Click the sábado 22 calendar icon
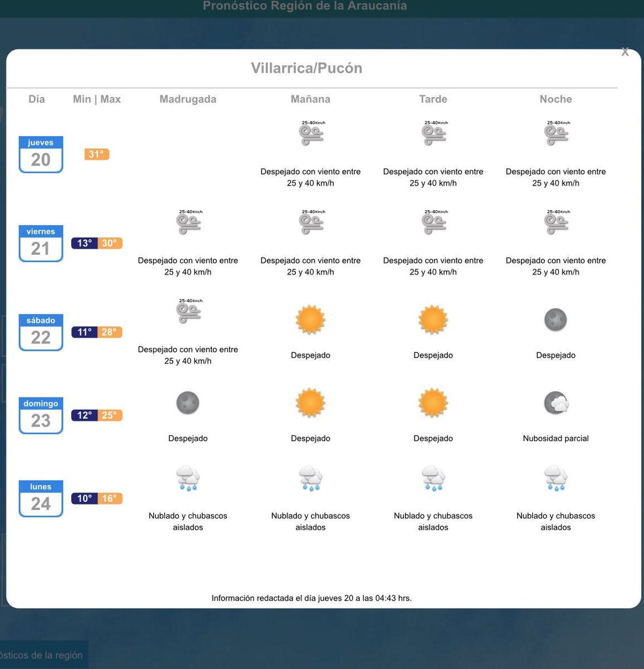Image resolution: width=644 pixels, height=669 pixels. (41, 332)
